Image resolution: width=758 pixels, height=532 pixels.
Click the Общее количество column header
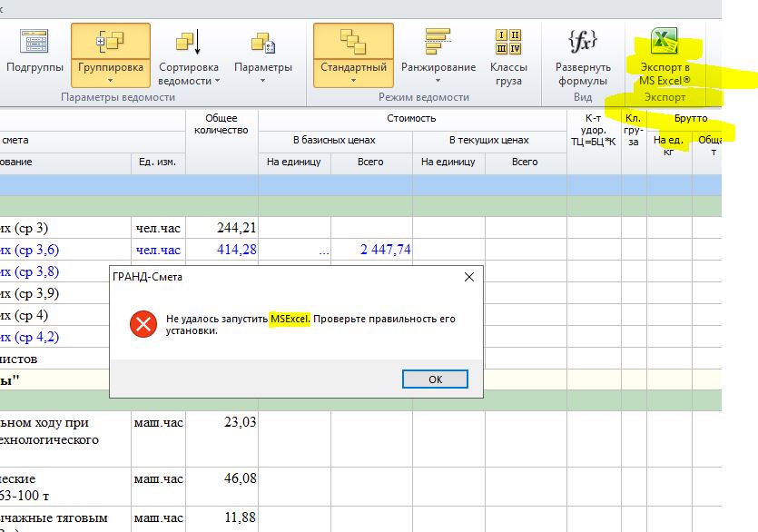221,124
